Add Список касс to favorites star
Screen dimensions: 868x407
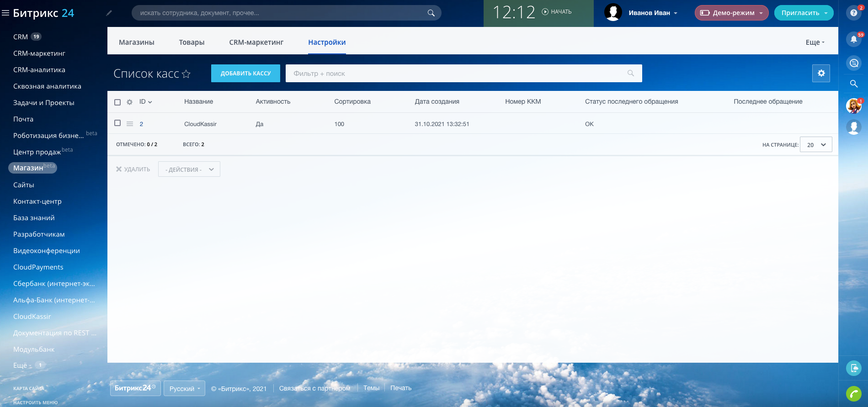pyautogui.click(x=186, y=74)
